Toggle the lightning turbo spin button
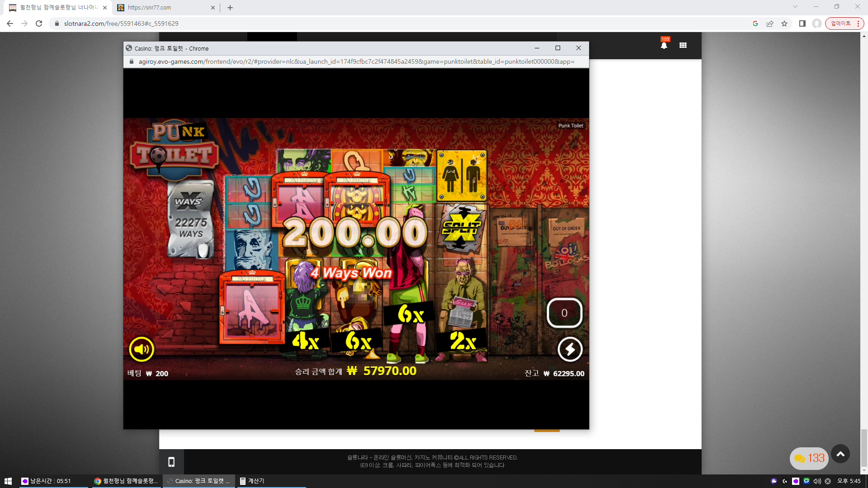 point(570,349)
